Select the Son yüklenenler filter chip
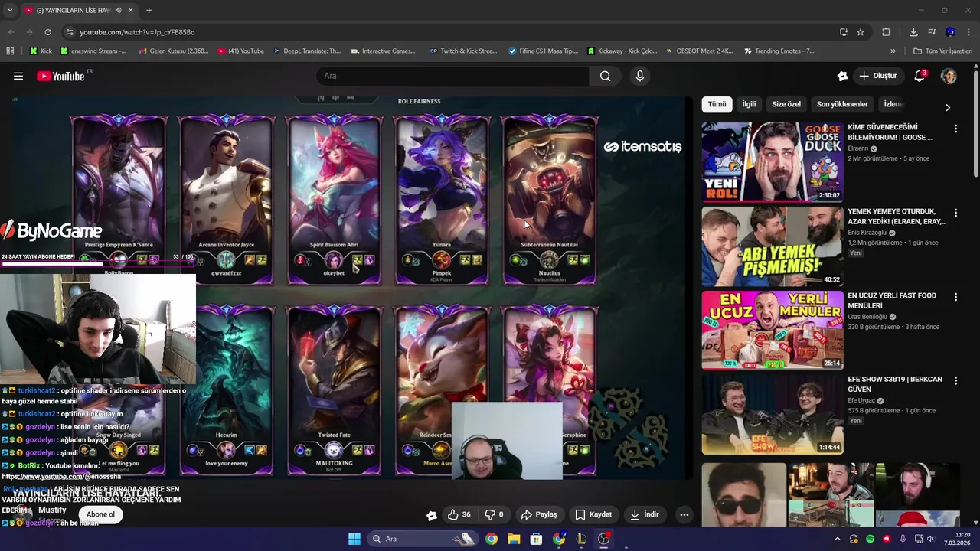980x551 pixels. (x=842, y=104)
